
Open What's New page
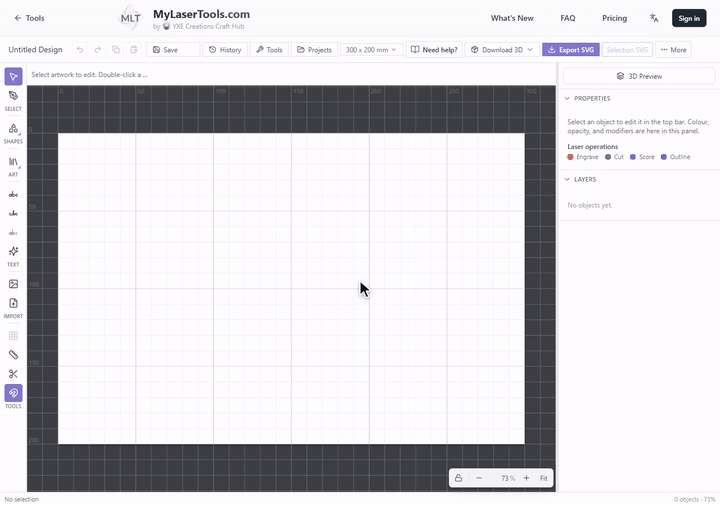[x=512, y=18]
